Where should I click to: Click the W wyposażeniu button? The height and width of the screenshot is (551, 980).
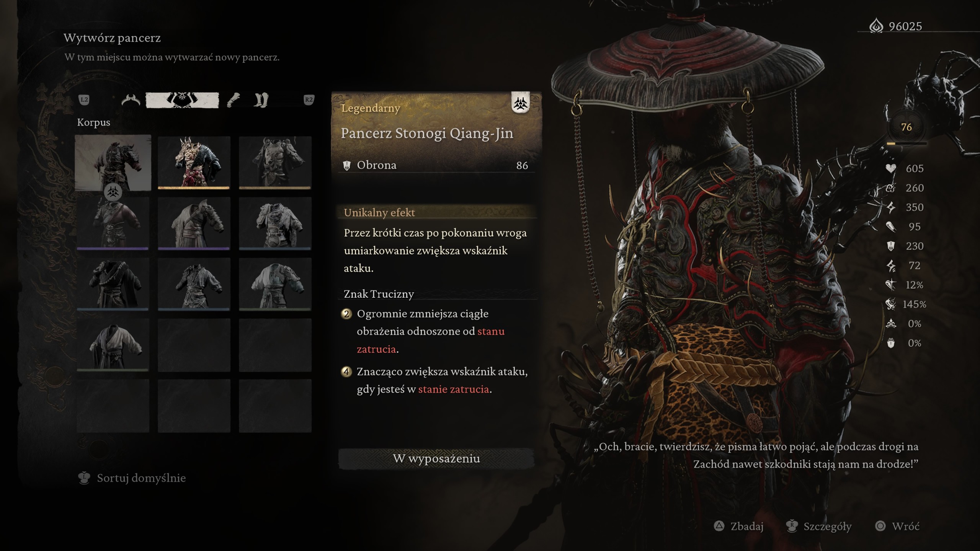(x=436, y=458)
